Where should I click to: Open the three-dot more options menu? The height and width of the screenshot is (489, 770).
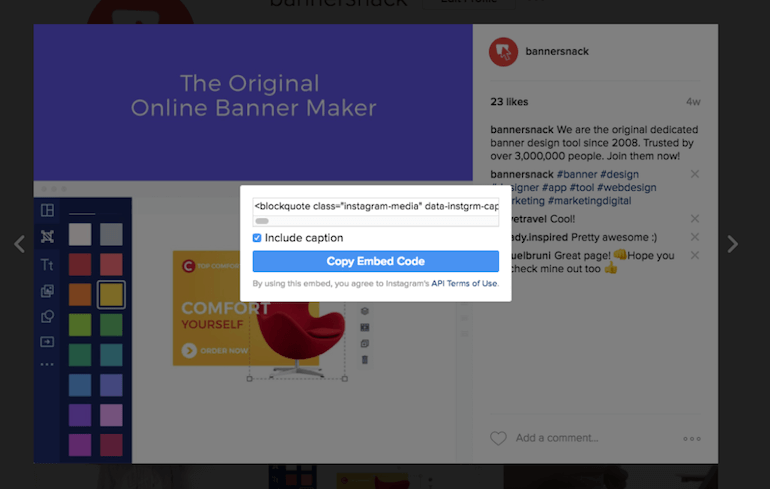pyautogui.click(x=692, y=438)
